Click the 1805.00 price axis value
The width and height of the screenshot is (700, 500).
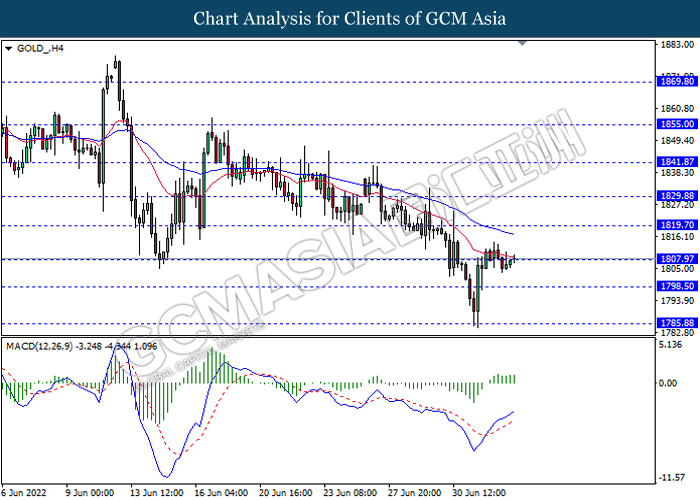click(x=677, y=269)
